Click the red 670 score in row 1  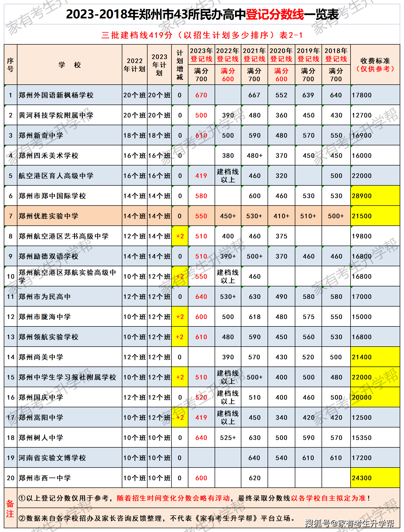click(x=201, y=95)
